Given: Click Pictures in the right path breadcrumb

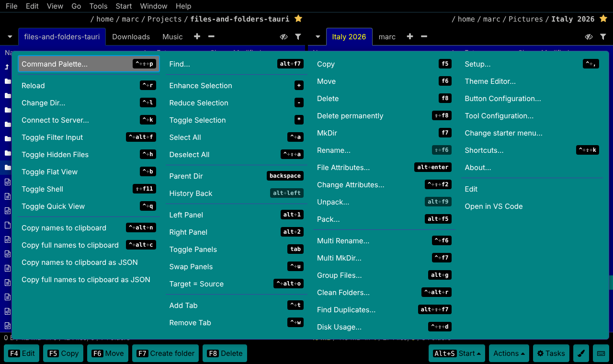Looking at the screenshot, I should coord(526,19).
